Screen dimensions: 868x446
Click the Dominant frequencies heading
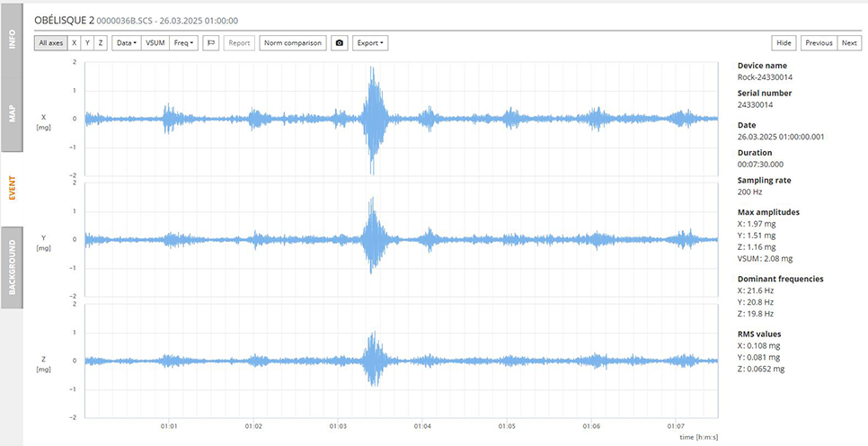click(x=781, y=280)
